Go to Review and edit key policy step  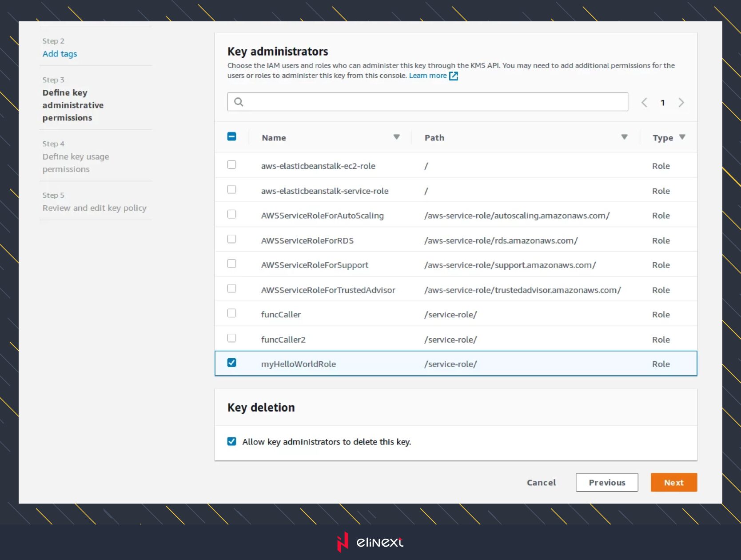pos(94,208)
